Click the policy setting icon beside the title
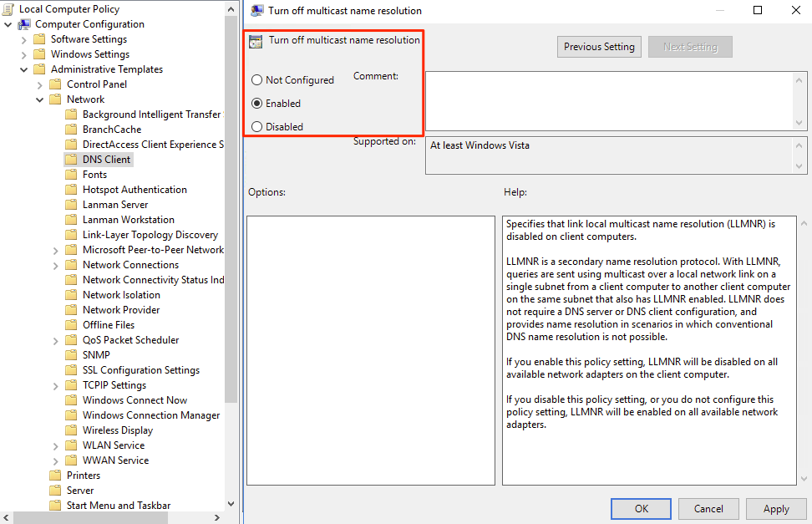The width and height of the screenshot is (812, 524). [256, 41]
